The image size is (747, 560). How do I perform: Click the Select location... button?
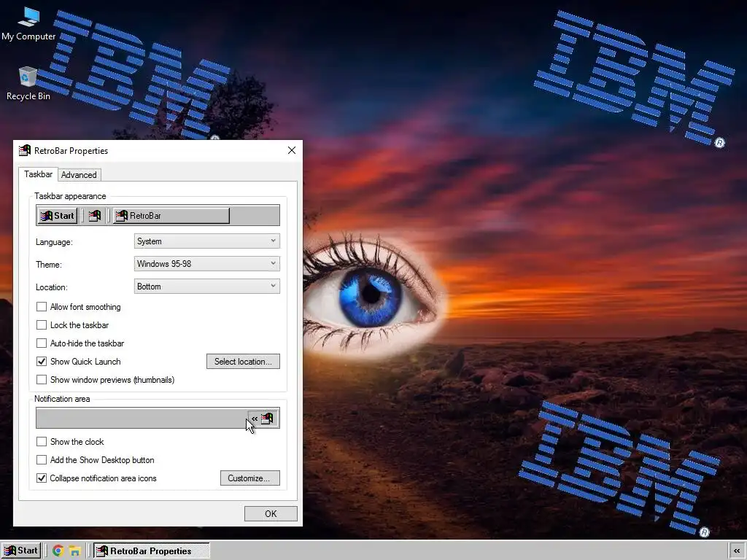point(243,362)
